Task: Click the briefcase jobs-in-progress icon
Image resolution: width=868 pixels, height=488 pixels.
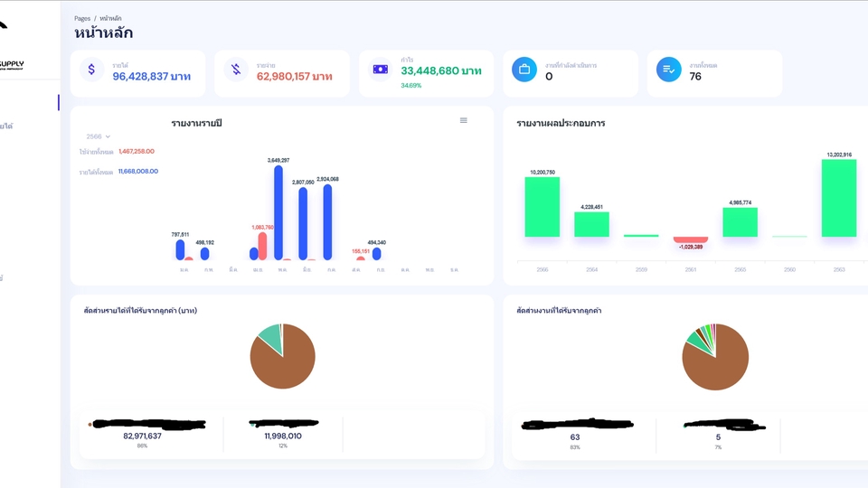Action: pos(524,70)
